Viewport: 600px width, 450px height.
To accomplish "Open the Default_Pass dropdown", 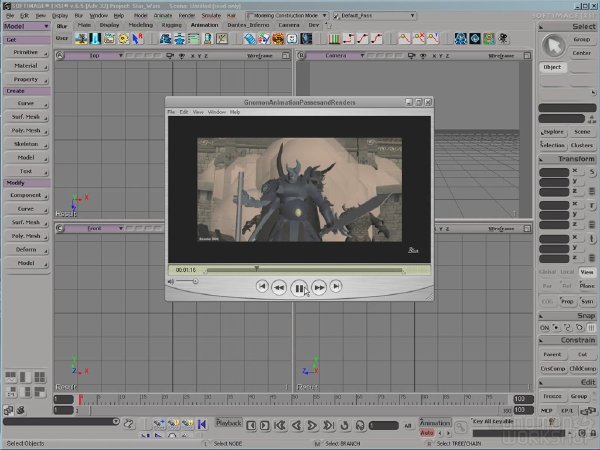I will tap(375, 16).
